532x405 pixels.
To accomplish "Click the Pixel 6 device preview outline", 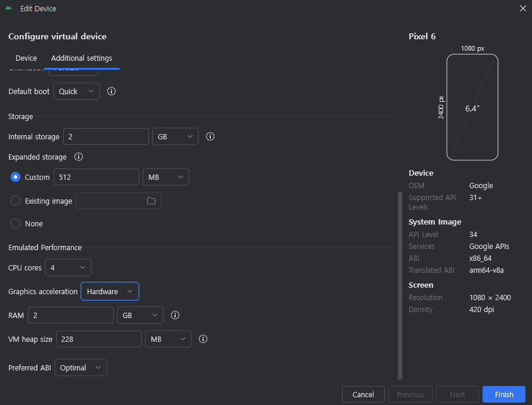I will tap(472, 107).
